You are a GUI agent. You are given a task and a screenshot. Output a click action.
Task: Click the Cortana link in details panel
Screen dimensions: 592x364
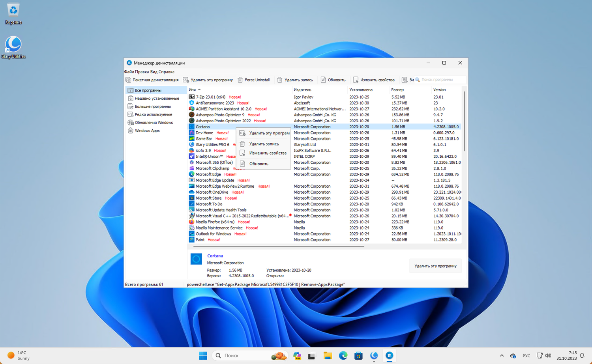pos(215,256)
